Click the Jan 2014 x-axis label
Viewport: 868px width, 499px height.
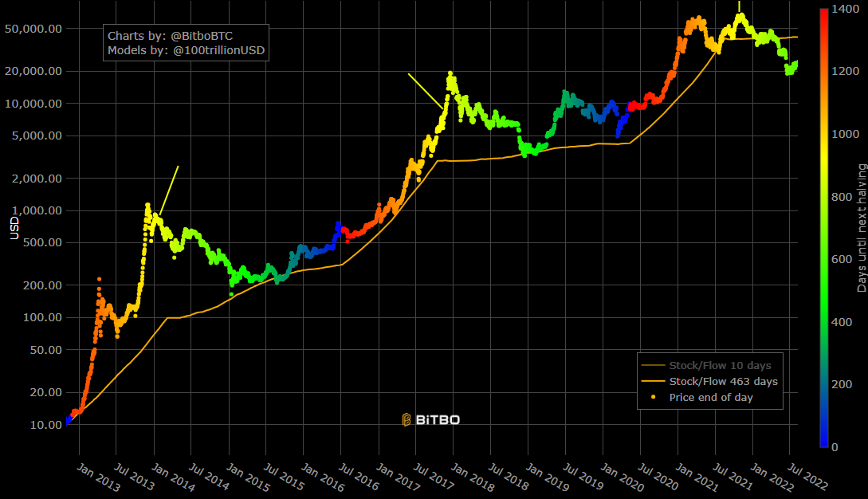click(173, 477)
